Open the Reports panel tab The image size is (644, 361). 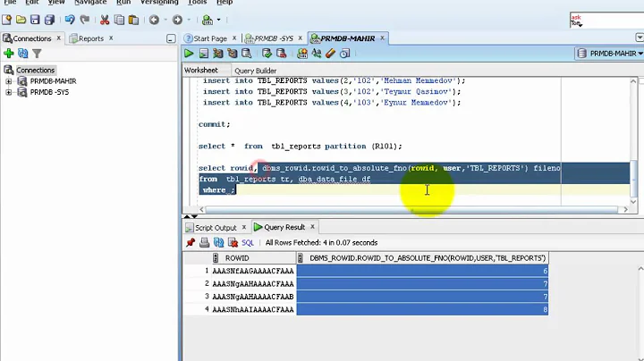tap(90, 38)
